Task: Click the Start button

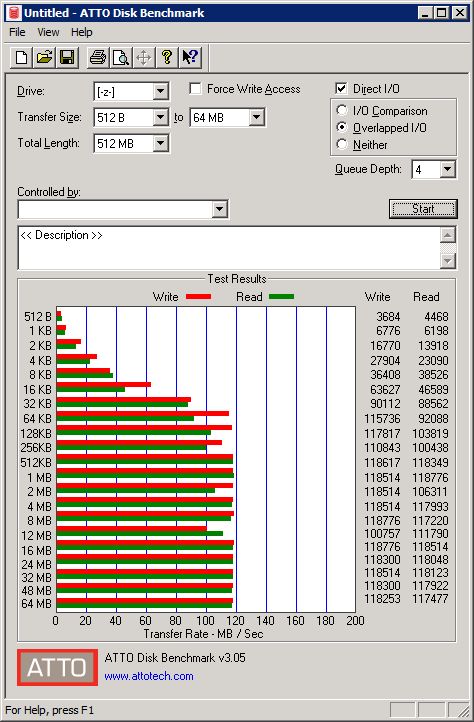Action: coord(423,209)
